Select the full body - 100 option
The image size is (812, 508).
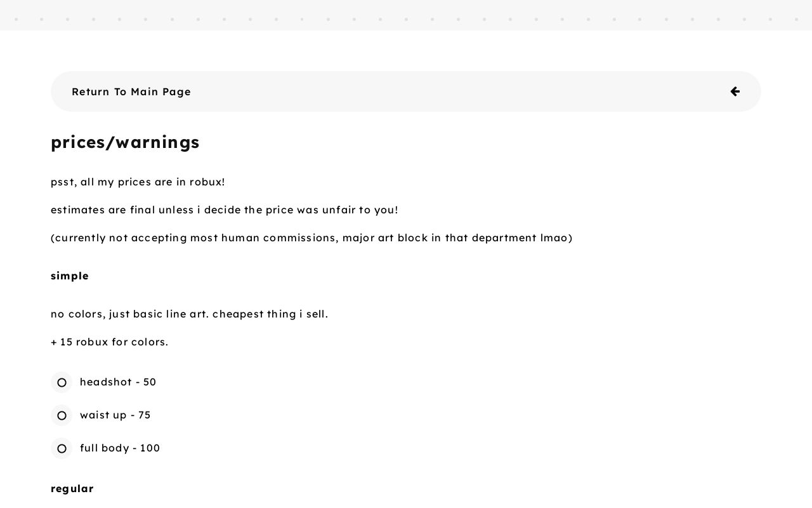(x=120, y=448)
